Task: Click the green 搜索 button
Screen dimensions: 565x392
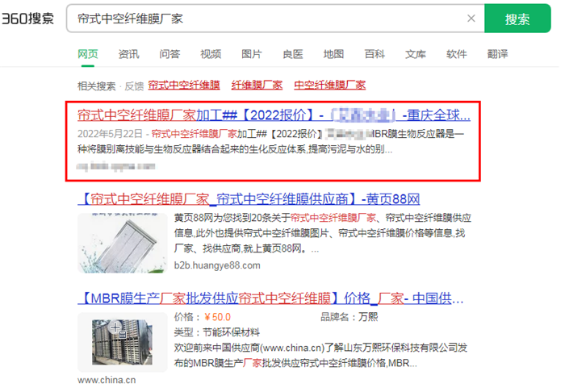Action: [x=517, y=19]
